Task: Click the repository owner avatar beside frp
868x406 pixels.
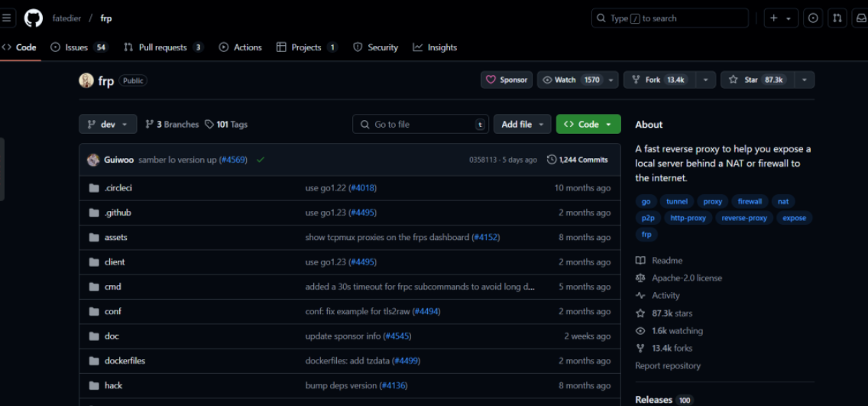Action: (86, 80)
